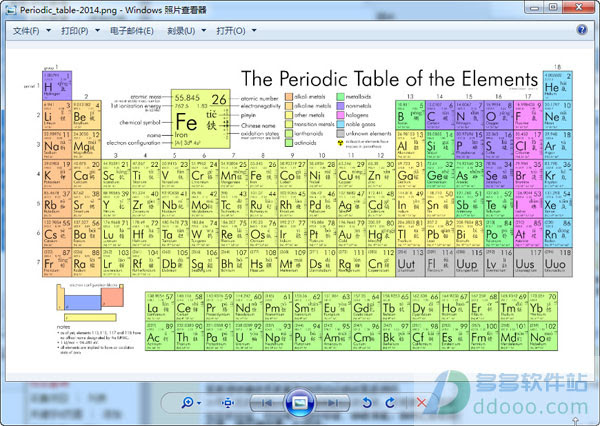Expand the arrow beside 文件(F)

pos(49,30)
